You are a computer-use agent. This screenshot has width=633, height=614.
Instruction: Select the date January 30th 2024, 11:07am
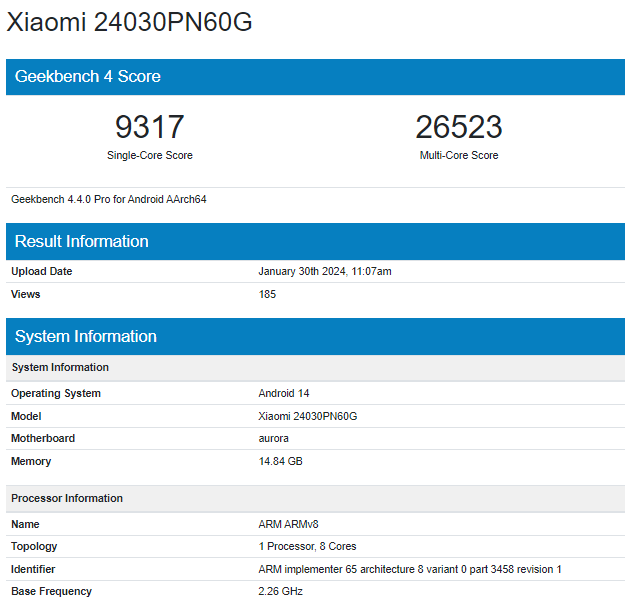tap(325, 271)
